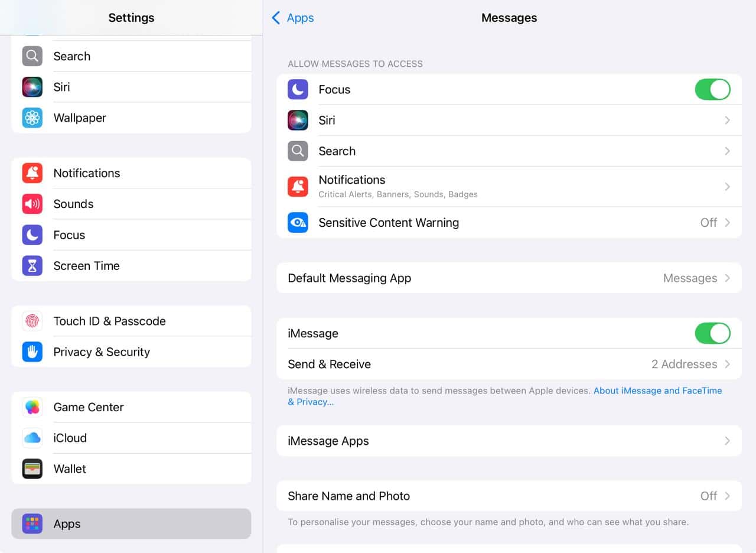Toggle Focus access for Messages
756x553 pixels.
[712, 89]
